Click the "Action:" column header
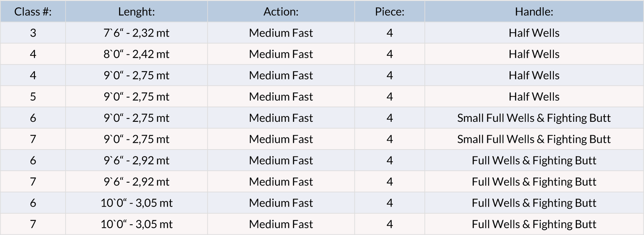 point(281,12)
